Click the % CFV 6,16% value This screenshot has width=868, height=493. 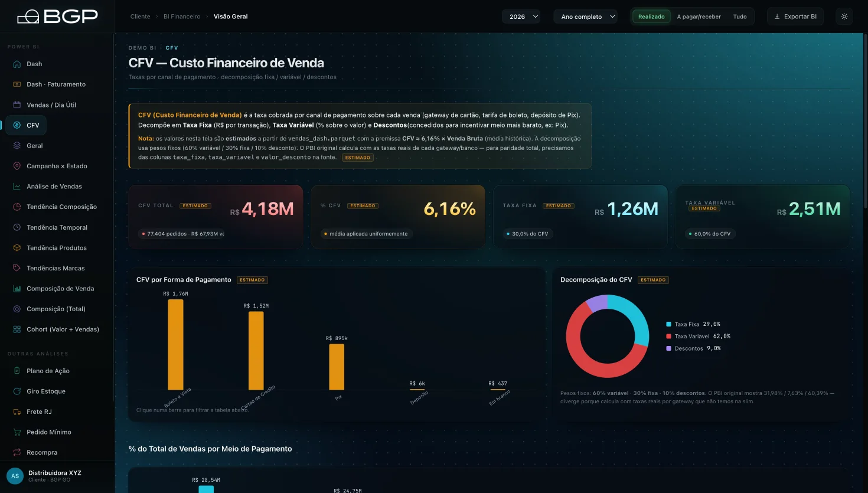(x=450, y=209)
